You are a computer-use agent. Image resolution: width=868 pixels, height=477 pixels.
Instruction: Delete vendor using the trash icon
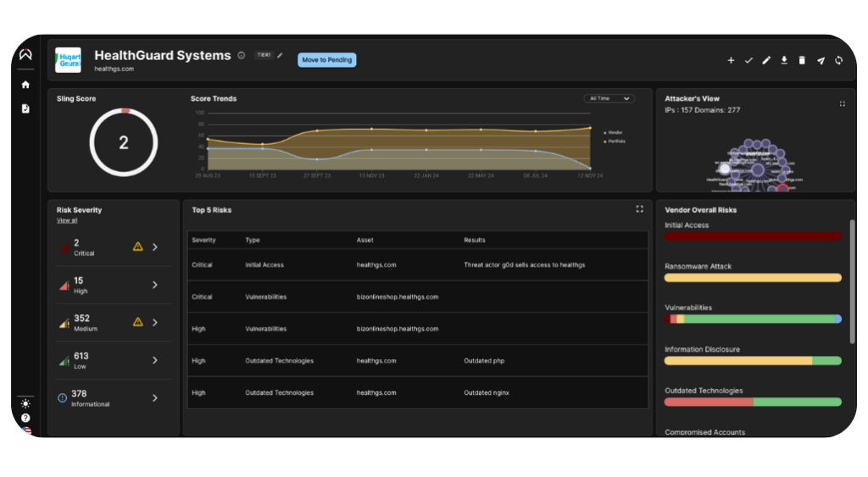tap(802, 60)
